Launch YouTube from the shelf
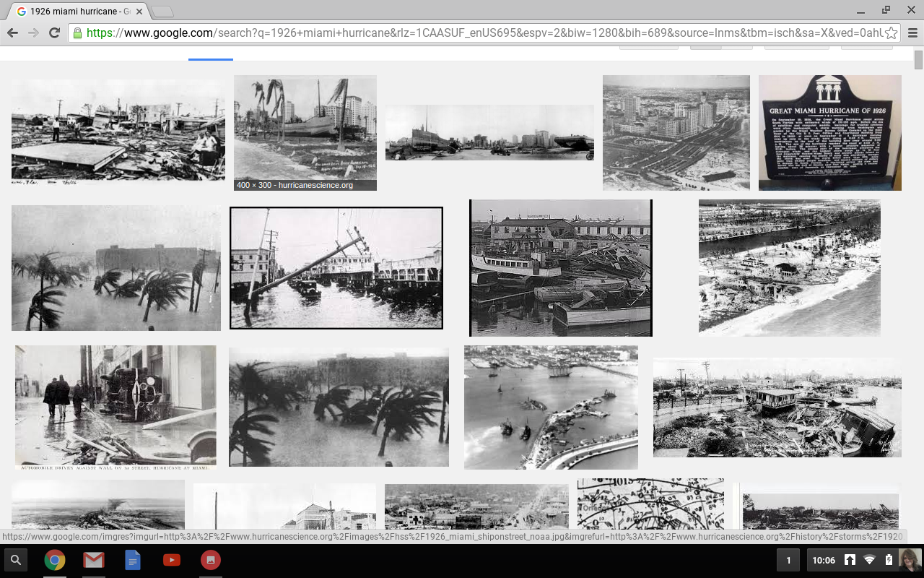 172,559
